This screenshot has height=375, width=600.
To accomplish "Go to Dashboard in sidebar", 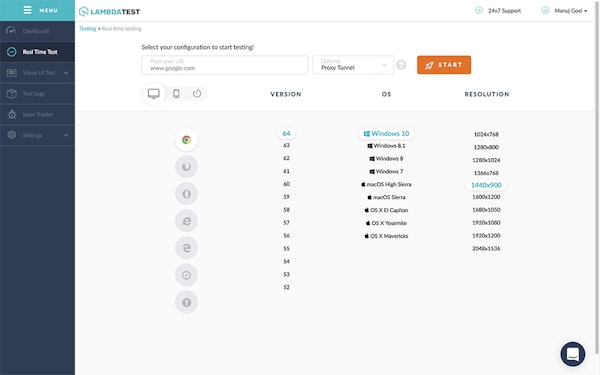I will [x=38, y=31].
